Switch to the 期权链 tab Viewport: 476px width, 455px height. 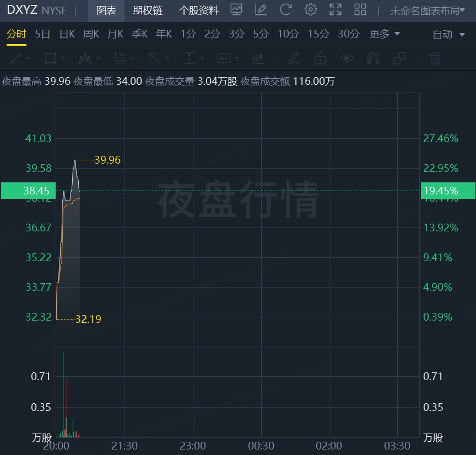148,10
